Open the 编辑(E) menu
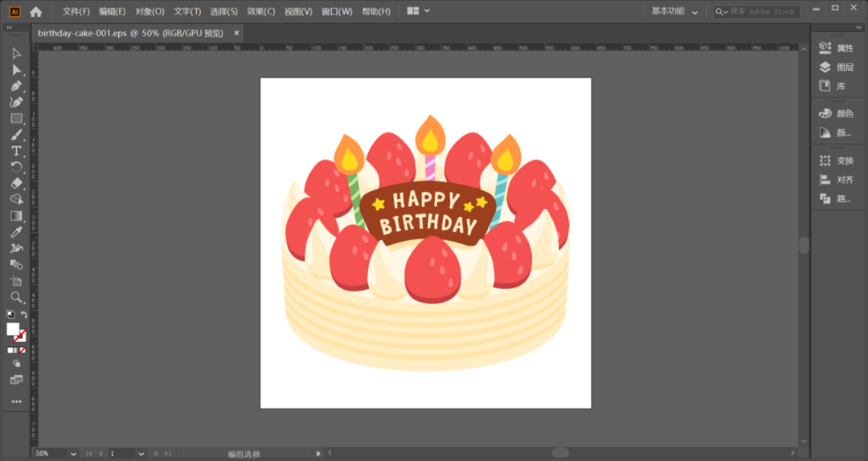 113,11
